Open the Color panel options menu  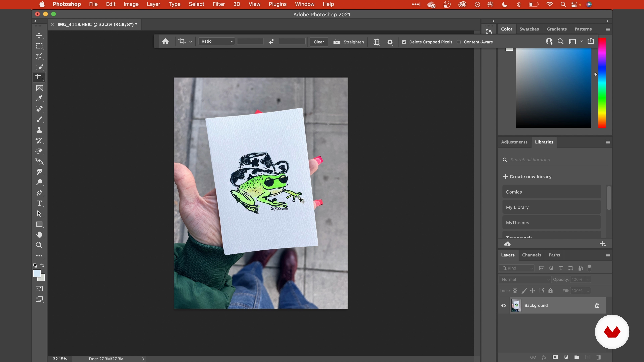[608, 29]
